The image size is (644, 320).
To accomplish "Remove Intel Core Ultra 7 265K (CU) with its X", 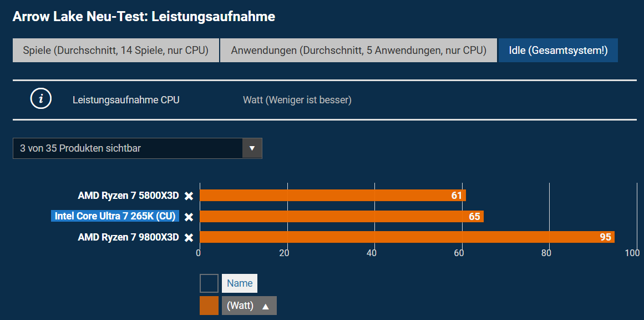I will (x=189, y=217).
